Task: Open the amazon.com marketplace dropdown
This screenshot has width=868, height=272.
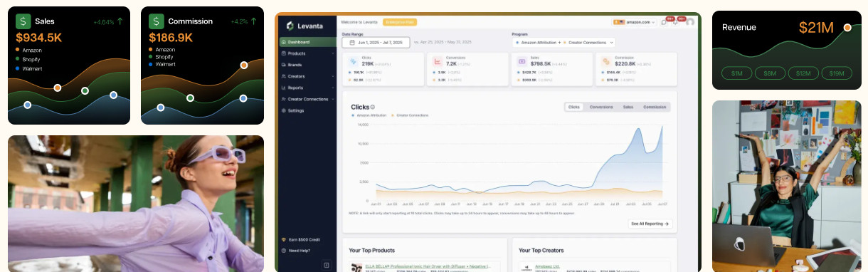Action: click(635, 22)
